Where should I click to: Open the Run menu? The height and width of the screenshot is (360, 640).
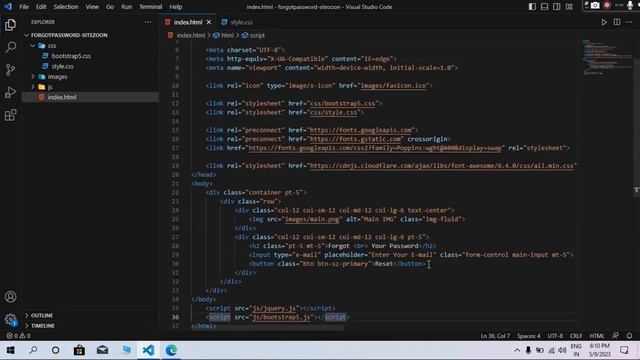[x=127, y=7]
